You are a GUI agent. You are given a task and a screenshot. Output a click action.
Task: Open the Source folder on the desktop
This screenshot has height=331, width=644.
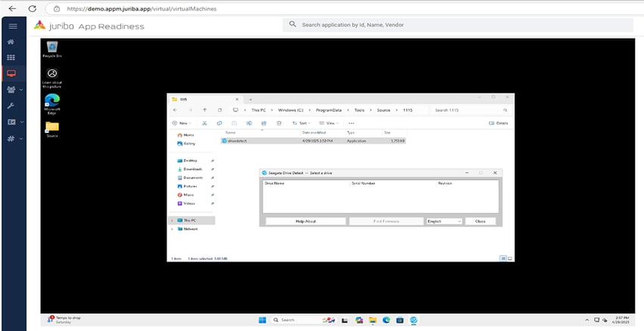[52, 128]
